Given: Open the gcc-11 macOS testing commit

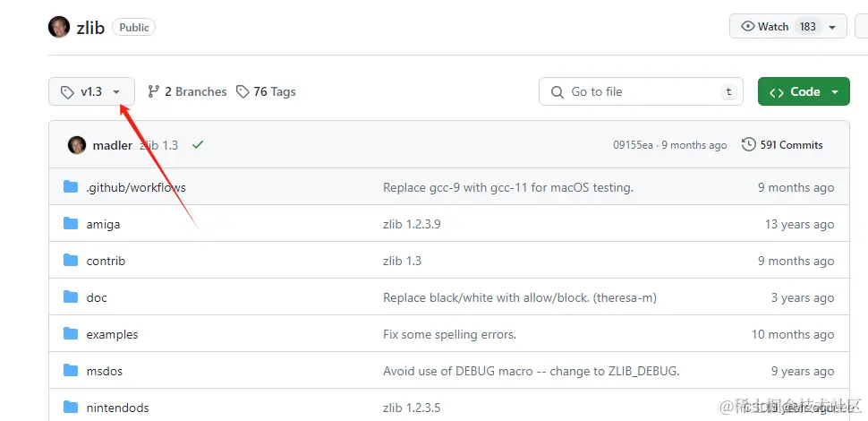Looking at the screenshot, I should [x=507, y=188].
